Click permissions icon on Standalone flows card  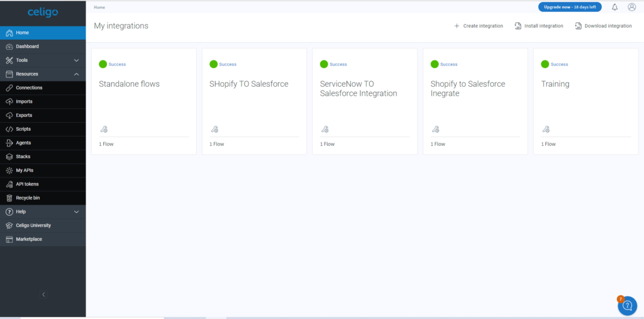point(104,129)
